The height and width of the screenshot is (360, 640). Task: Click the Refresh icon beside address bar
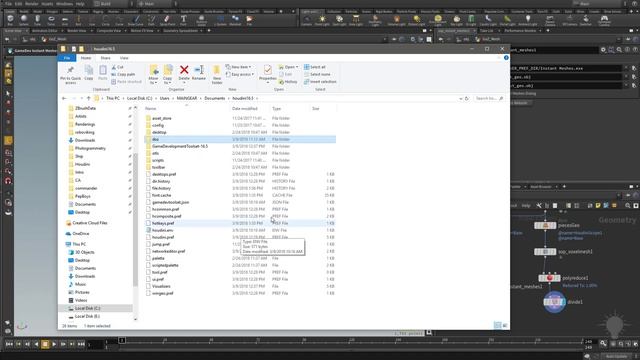467,98
